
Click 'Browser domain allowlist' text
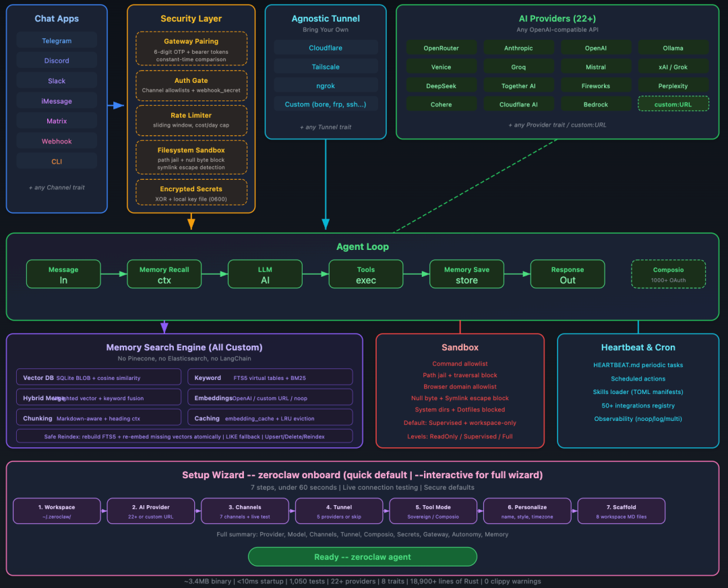[460, 387]
